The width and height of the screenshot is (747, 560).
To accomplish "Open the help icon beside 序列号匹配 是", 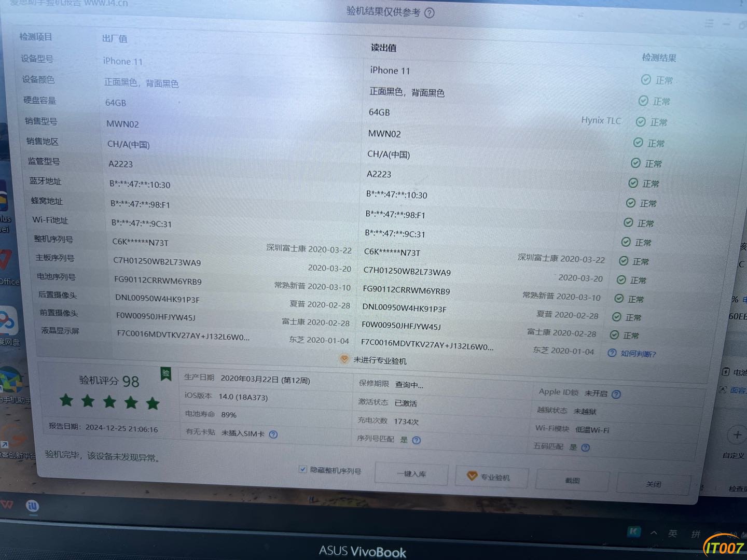I will pos(416,440).
